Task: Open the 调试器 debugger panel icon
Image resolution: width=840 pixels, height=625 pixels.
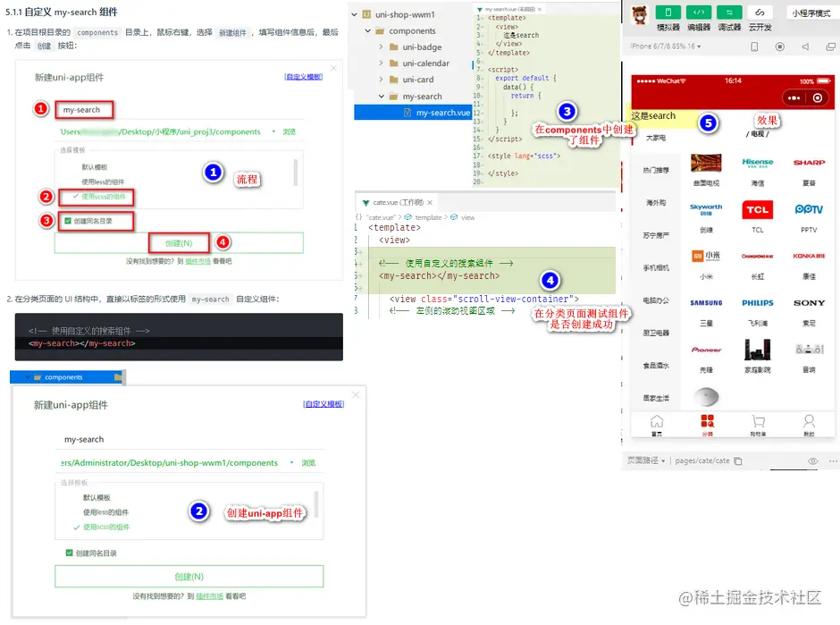Action: [x=729, y=13]
